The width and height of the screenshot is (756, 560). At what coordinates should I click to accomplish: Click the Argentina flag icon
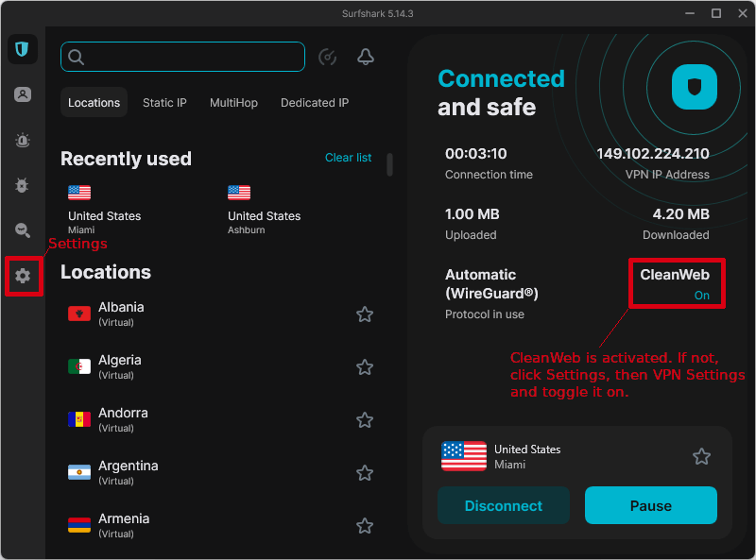79,472
